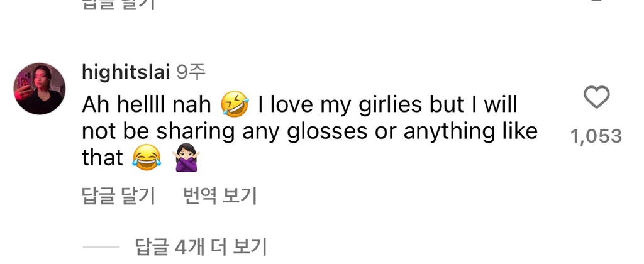This screenshot has width=644, height=264.
Task: Click the cut-off 답글 달기 at top
Action: [118, 4]
